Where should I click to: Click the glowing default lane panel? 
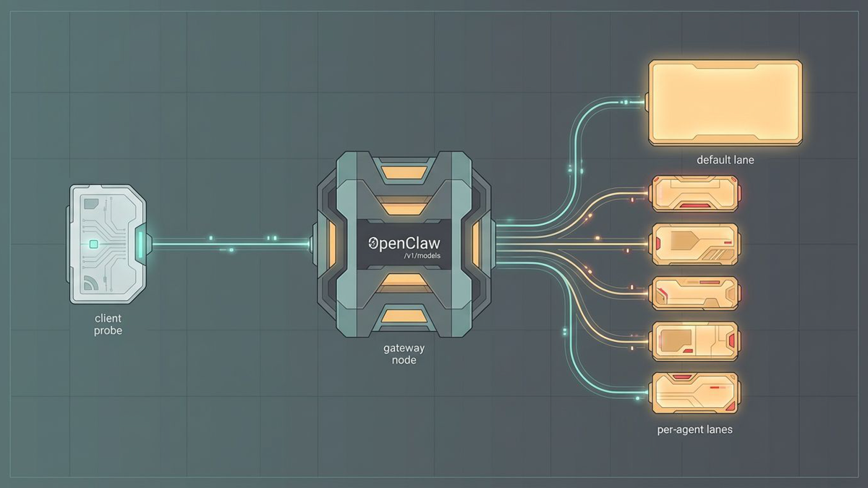[725, 102]
